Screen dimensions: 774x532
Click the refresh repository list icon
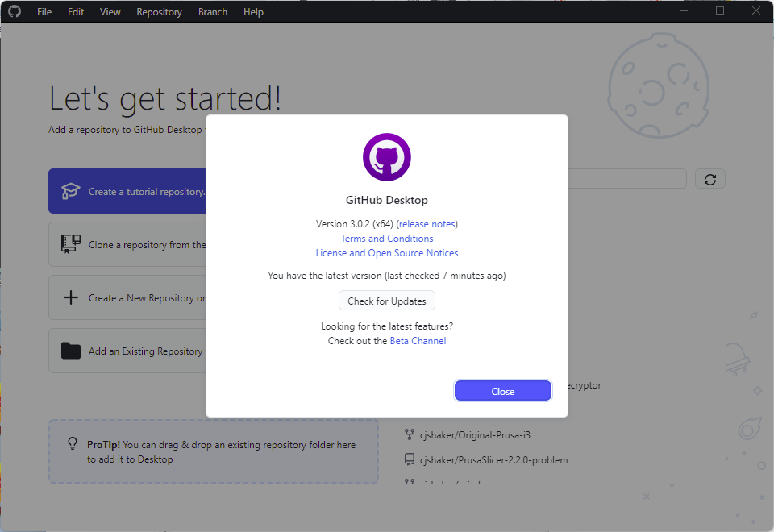(709, 179)
